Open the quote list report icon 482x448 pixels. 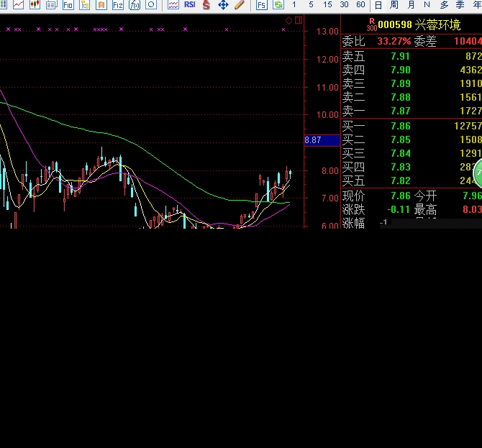pos(51,4)
